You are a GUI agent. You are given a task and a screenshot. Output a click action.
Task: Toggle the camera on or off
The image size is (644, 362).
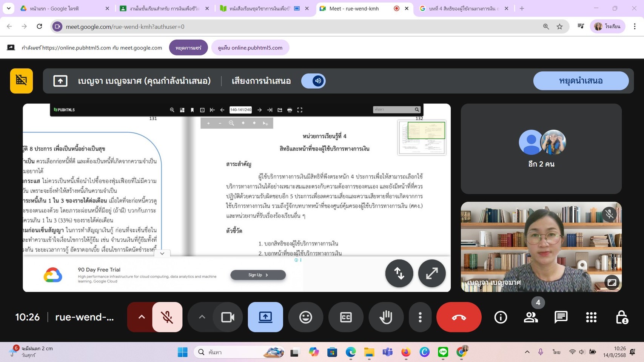pyautogui.click(x=228, y=317)
